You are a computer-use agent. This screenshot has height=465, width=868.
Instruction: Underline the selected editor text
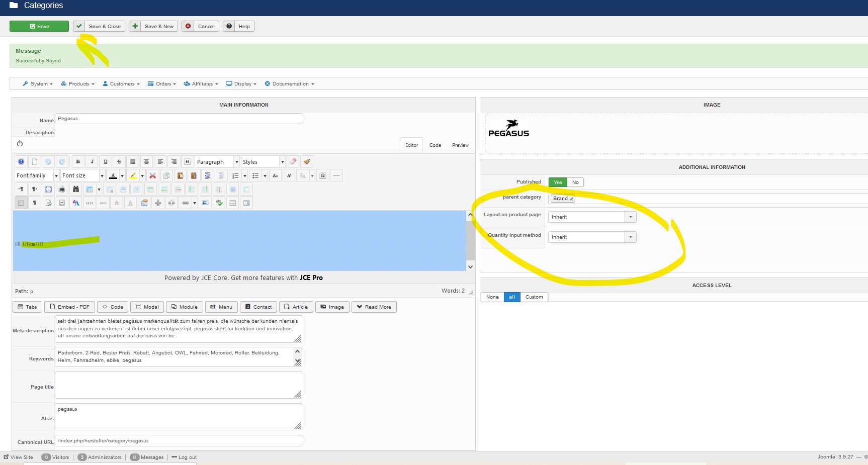[106, 162]
